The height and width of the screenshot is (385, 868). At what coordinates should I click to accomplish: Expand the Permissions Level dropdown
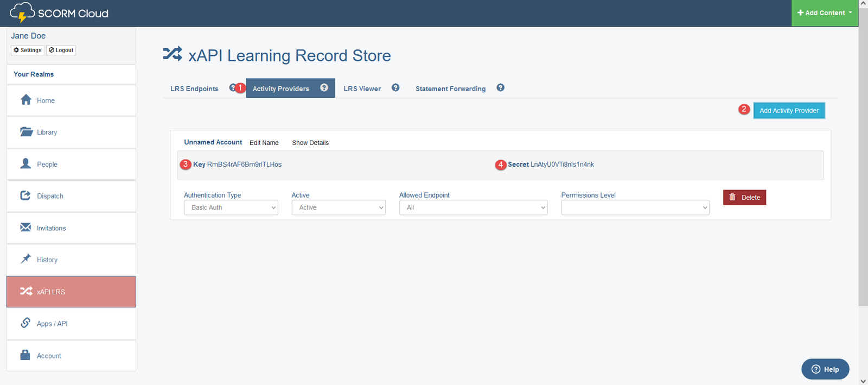[635, 207]
